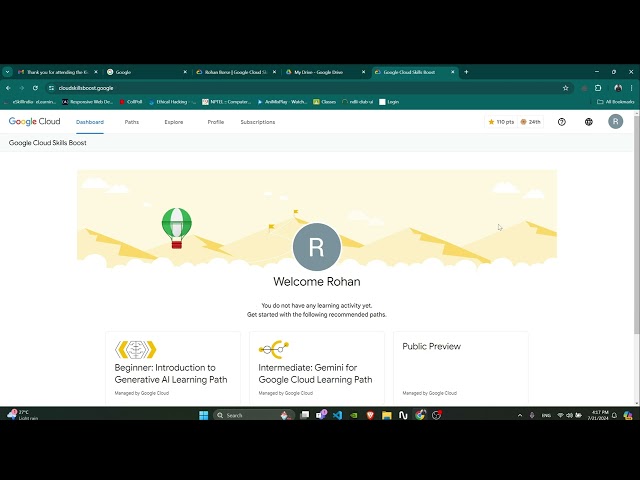
Task: Open the Dashboard nav item
Action: point(90,122)
